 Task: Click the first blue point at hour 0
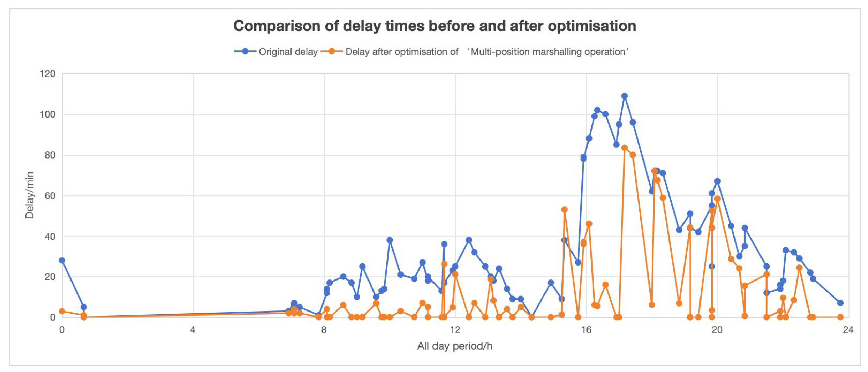pyautogui.click(x=62, y=261)
